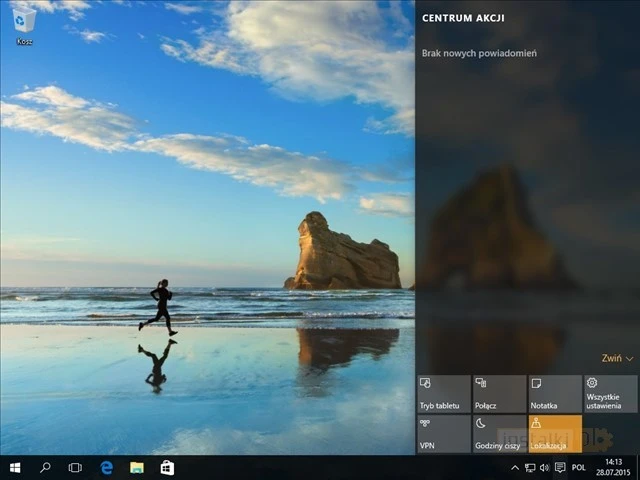
Task: Click the Połącz connect tile
Action: (499, 394)
